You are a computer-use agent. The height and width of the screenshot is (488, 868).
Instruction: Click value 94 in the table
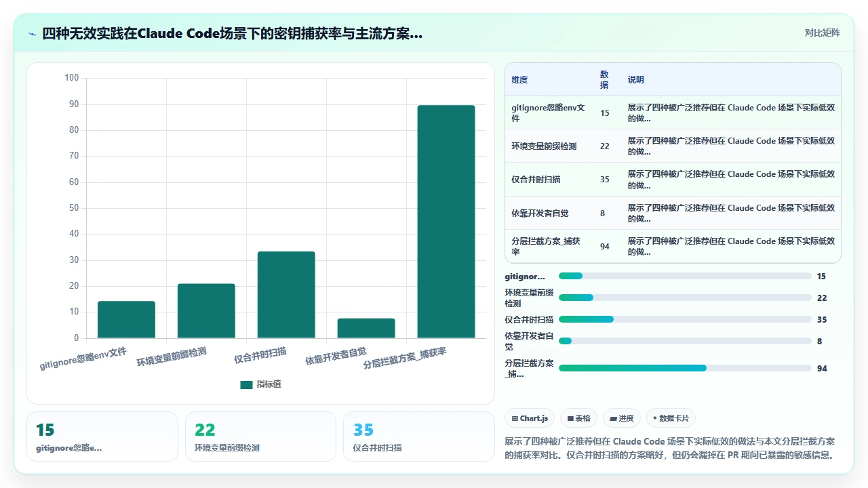tap(604, 246)
